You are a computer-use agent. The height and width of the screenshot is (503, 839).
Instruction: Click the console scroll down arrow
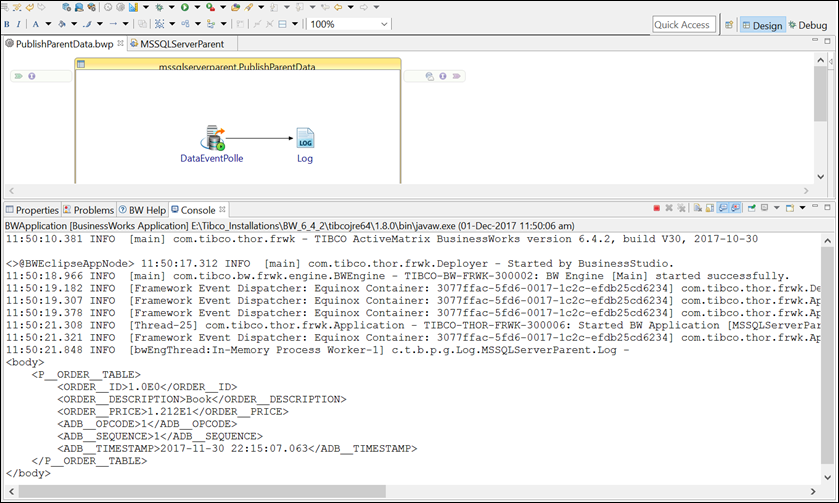point(827,477)
